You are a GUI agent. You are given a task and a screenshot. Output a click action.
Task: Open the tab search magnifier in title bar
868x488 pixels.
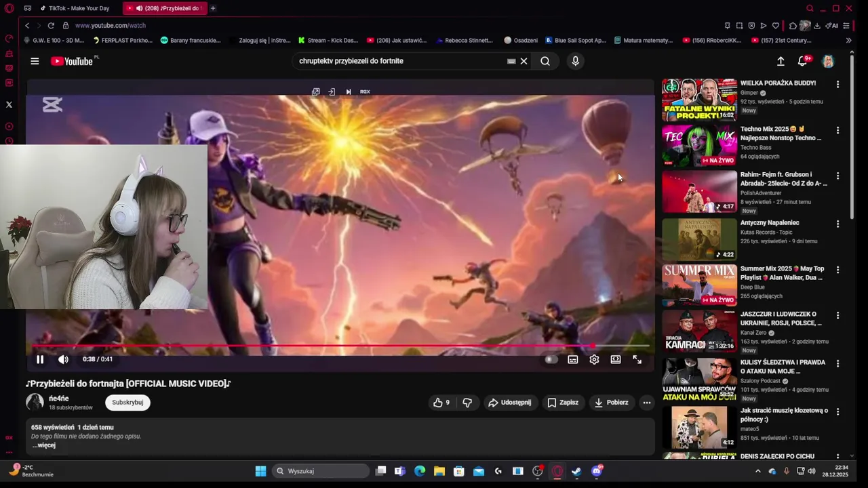[810, 8]
